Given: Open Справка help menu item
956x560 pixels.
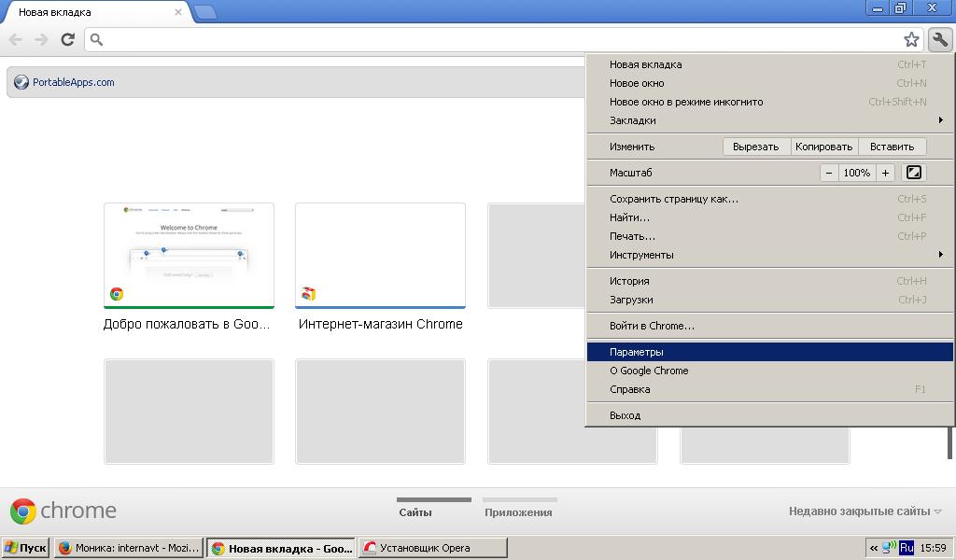Looking at the screenshot, I should (769, 389).
